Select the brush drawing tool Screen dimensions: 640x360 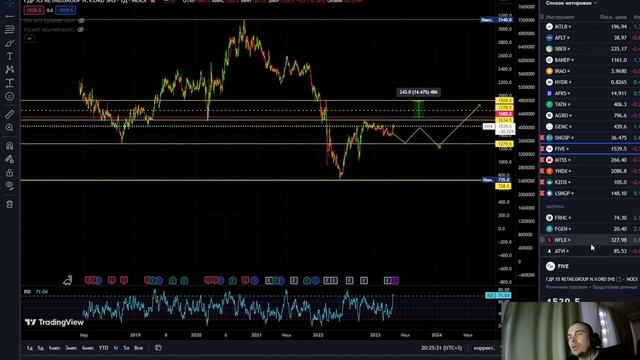(9, 43)
